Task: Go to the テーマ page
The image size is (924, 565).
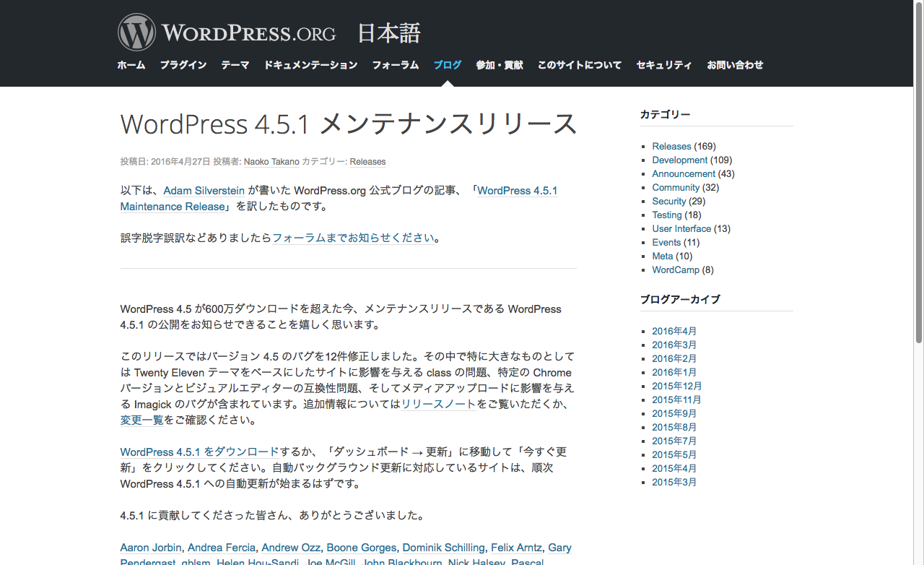Action: tap(235, 65)
